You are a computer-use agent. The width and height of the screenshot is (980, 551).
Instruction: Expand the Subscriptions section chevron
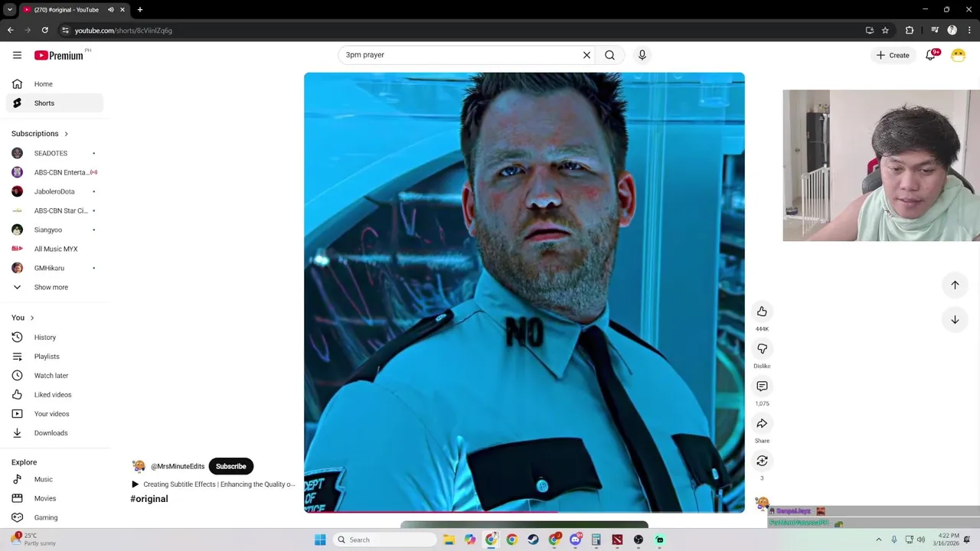coord(66,134)
